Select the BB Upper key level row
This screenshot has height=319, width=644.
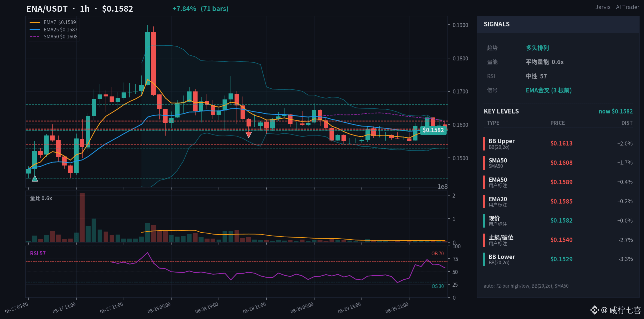[x=558, y=143]
